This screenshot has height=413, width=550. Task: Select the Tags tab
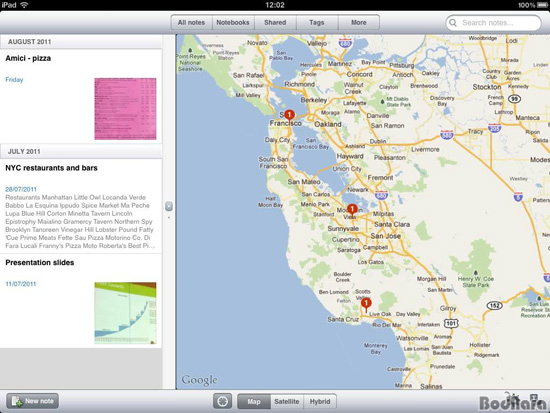(317, 22)
